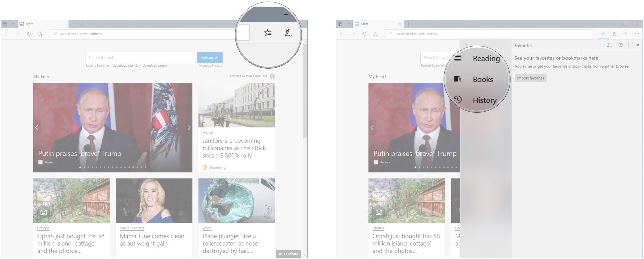Focus 'Search the web' box, left window
The height and width of the screenshot is (259, 644).
coord(141,58)
